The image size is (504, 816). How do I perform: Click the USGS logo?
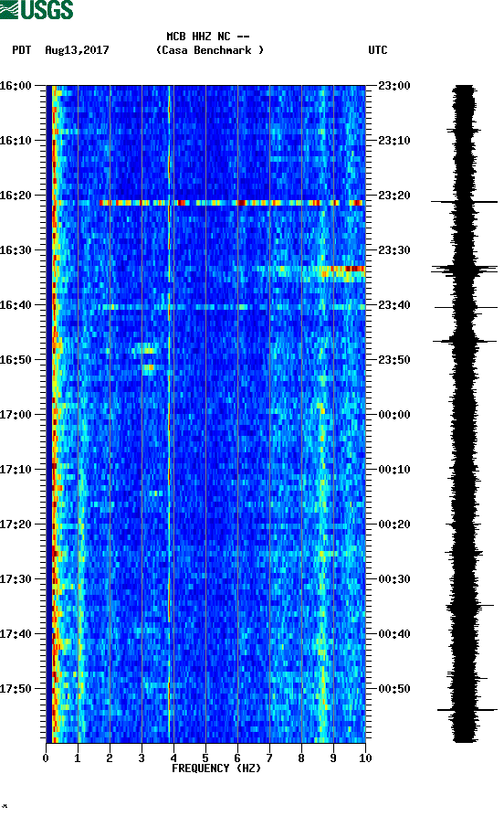[37, 10]
